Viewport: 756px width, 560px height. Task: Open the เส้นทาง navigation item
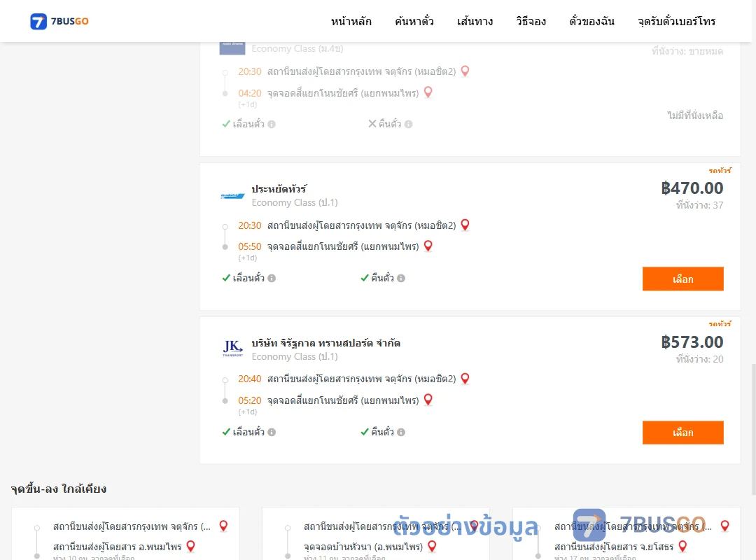(475, 21)
